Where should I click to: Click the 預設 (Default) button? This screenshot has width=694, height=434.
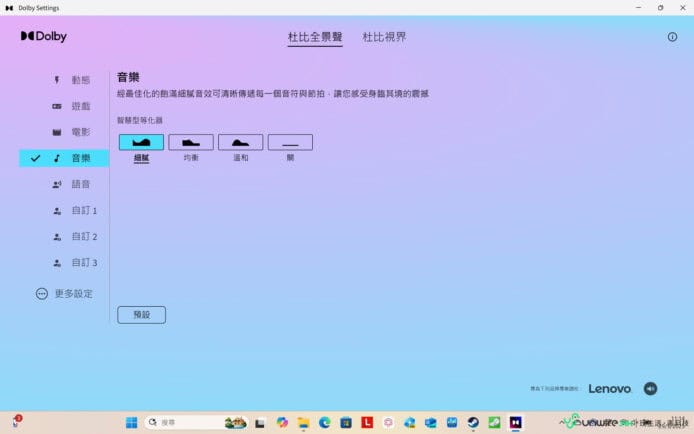pos(142,315)
